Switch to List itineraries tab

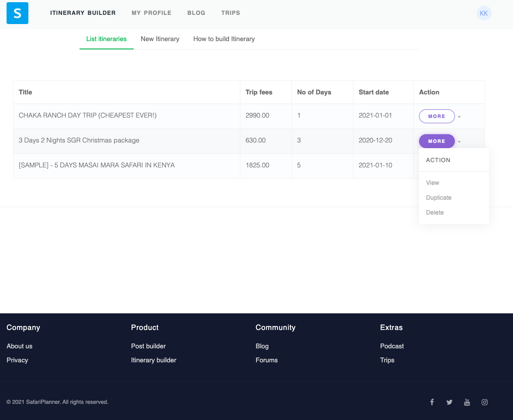106,39
